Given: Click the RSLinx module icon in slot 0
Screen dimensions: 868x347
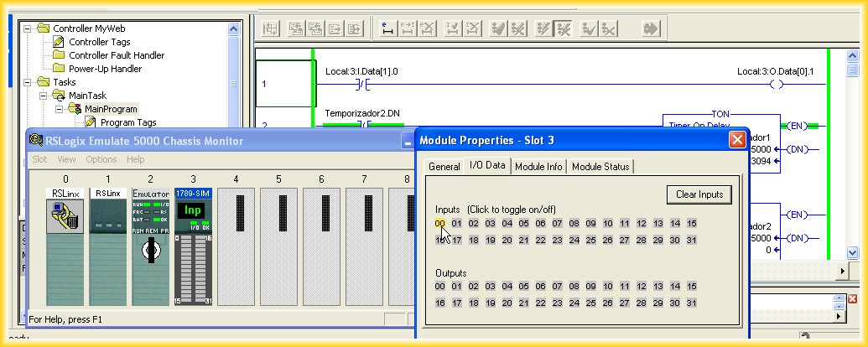Looking at the screenshot, I should point(65,217).
